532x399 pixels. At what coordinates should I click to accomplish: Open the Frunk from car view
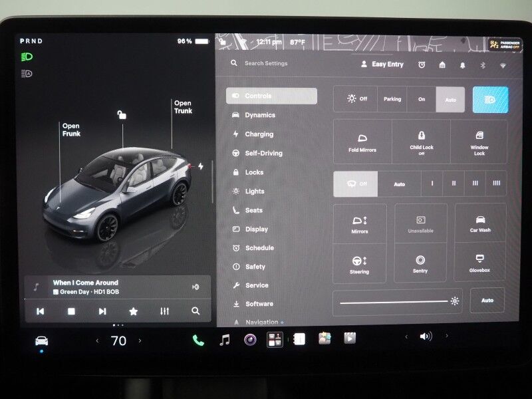click(x=71, y=130)
